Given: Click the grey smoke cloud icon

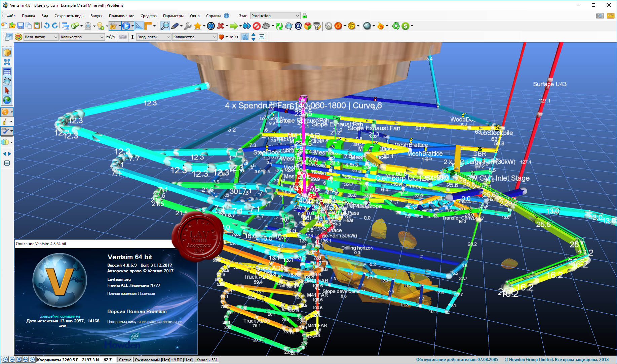Looking at the screenshot, I should pos(266,26).
